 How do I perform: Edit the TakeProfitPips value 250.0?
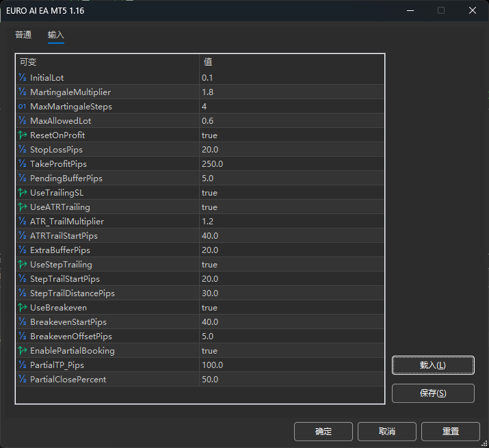(212, 164)
